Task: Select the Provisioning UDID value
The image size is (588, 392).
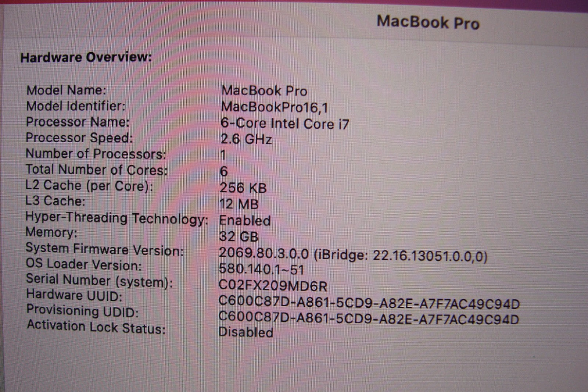Action: point(369,318)
